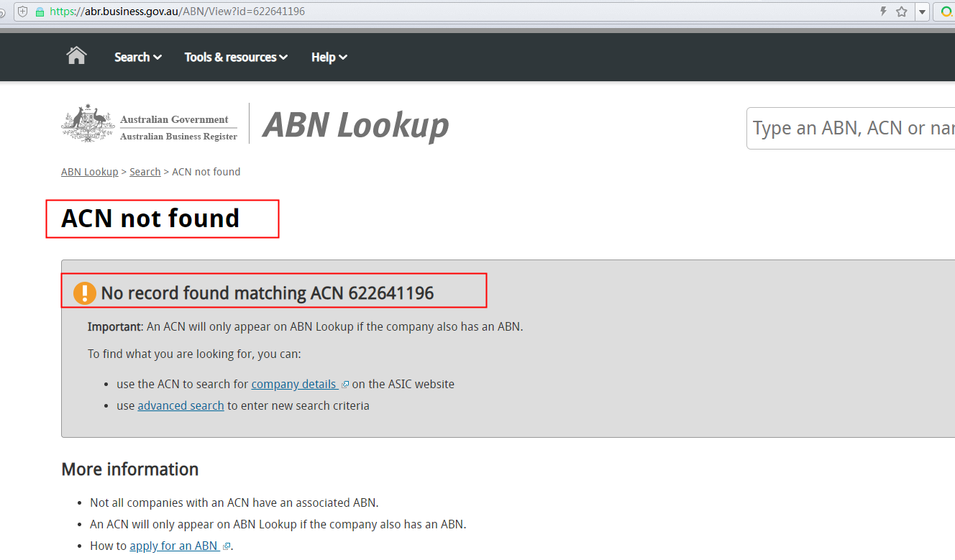955x560 pixels.
Task: Click the Australian Government coat of arms logo
Action: [88, 123]
